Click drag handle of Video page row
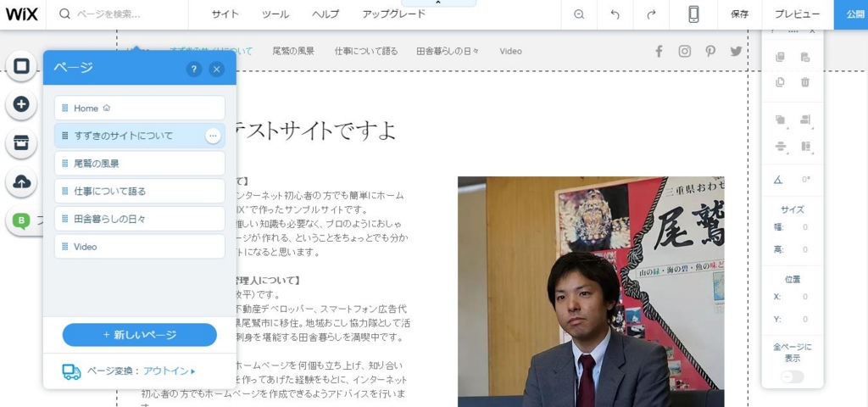Screen dimensions: 868x407 [64, 247]
